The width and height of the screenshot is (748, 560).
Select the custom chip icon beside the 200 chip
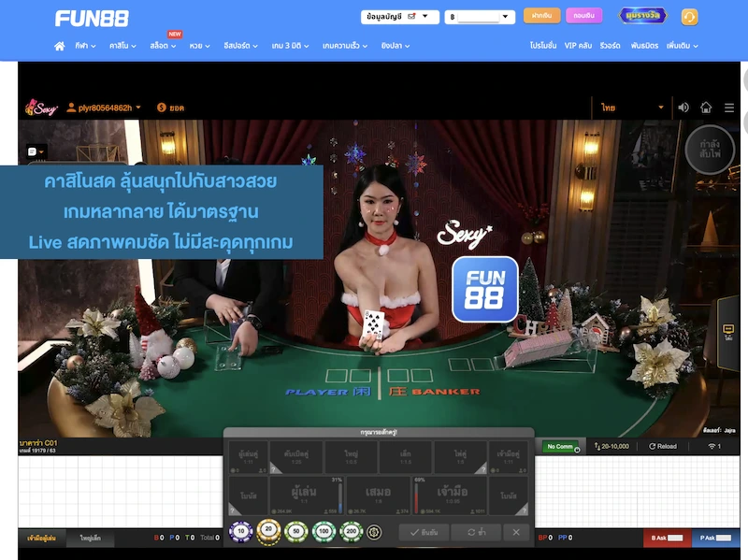(x=373, y=531)
